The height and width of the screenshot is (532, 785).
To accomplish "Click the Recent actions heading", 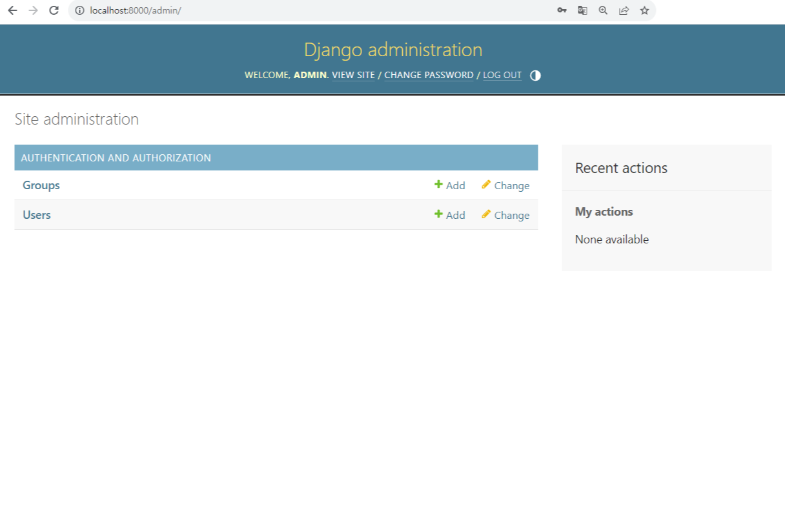I will (621, 168).
